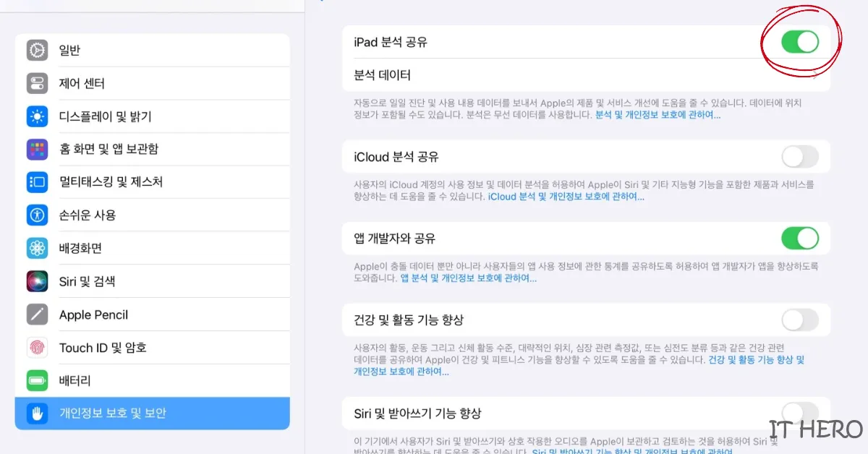Open the 제어 센터 settings row
Image resolution: width=868 pixels, height=454 pixels.
point(152,83)
